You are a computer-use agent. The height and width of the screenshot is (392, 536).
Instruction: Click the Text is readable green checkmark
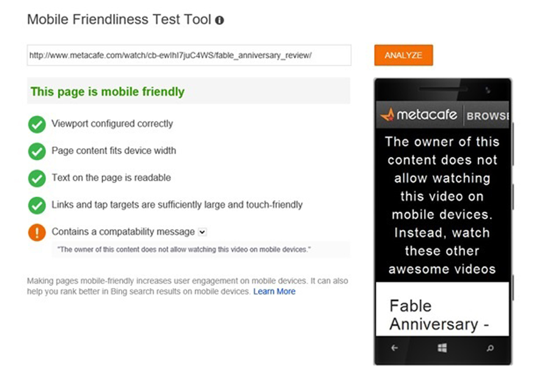point(37,178)
